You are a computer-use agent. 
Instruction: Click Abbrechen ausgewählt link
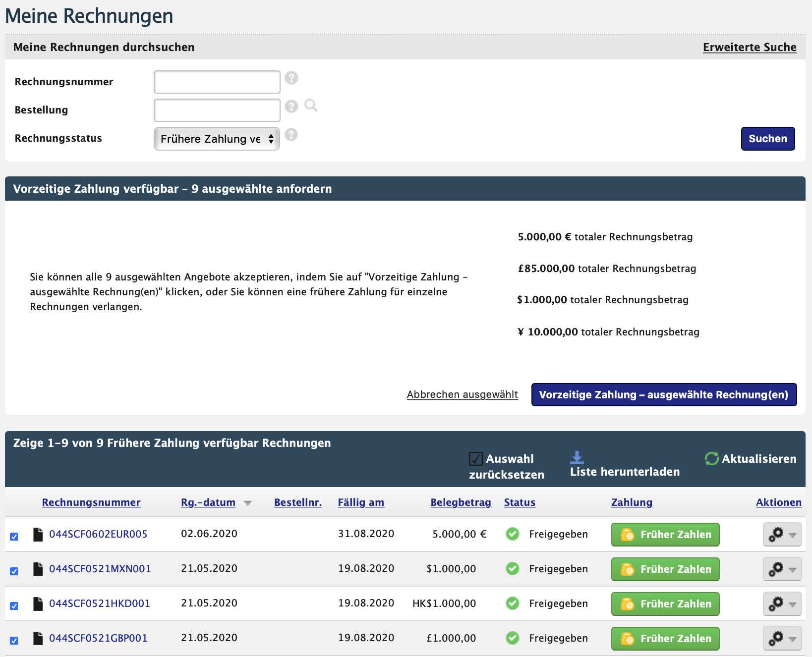(x=462, y=394)
